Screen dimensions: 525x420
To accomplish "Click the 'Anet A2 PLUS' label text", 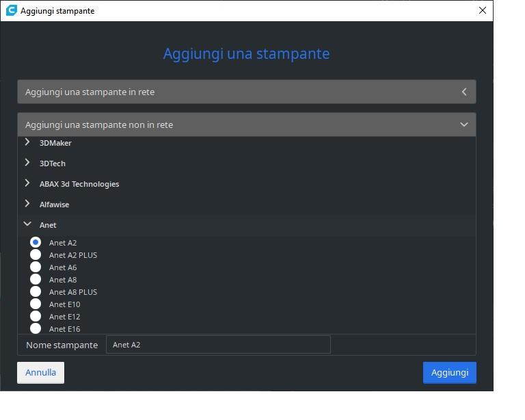I will coord(73,255).
